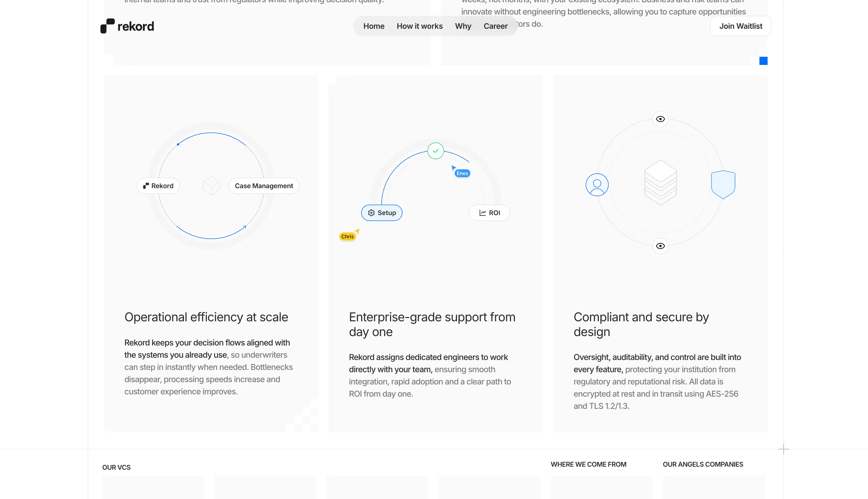
Task: Click the ROI chart pill
Action: [489, 213]
